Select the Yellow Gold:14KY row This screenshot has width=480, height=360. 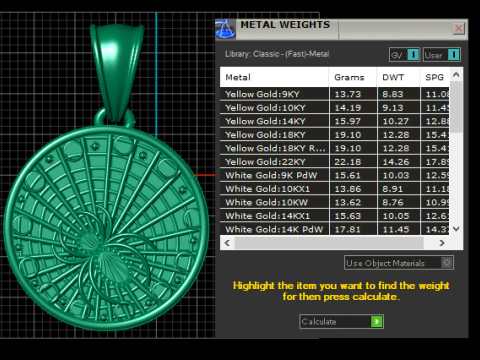click(335, 121)
